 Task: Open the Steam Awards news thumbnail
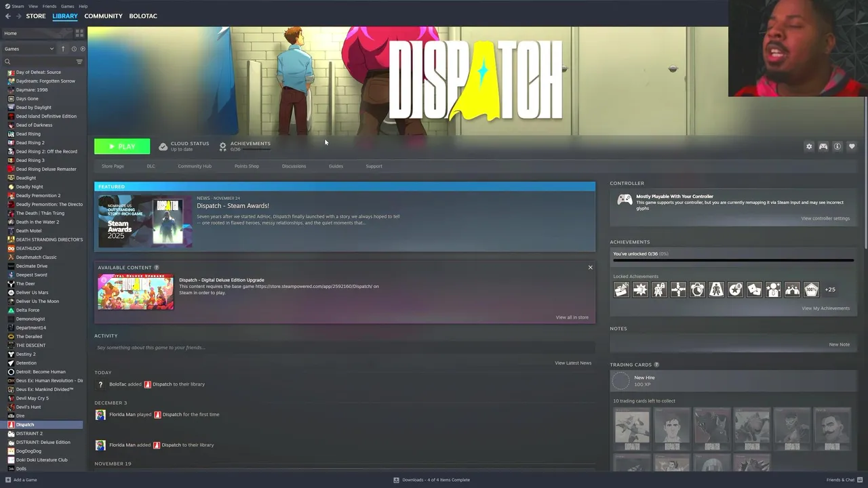point(145,221)
